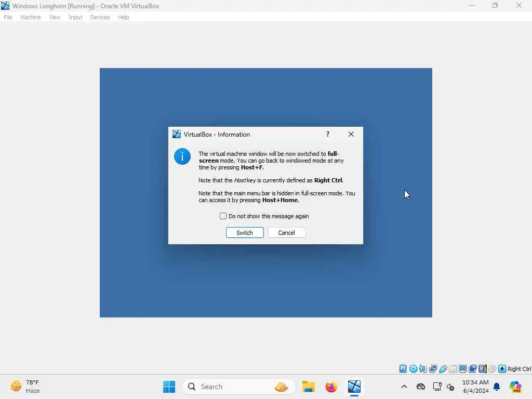Open the Help menu
The height and width of the screenshot is (399, 532).
pyautogui.click(x=123, y=17)
